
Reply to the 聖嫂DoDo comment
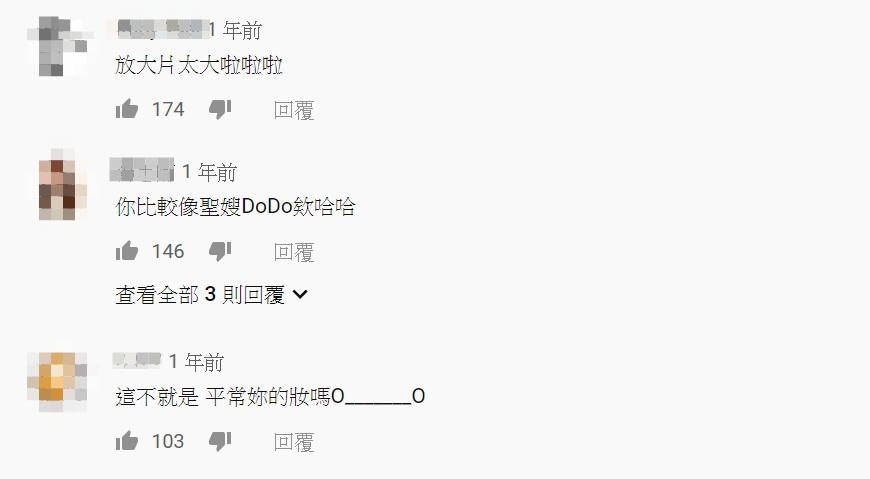[294, 252]
